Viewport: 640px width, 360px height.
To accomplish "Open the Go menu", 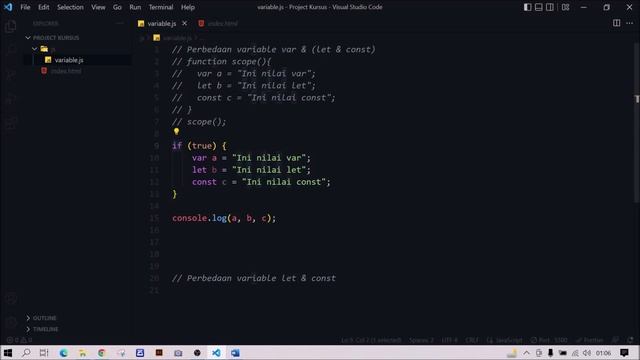I will pos(117,7).
